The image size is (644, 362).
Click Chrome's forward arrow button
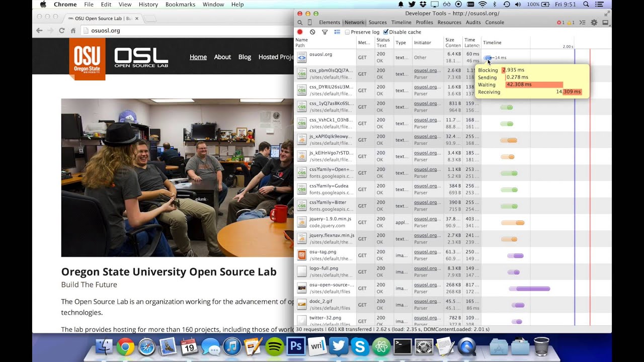pos(50,31)
